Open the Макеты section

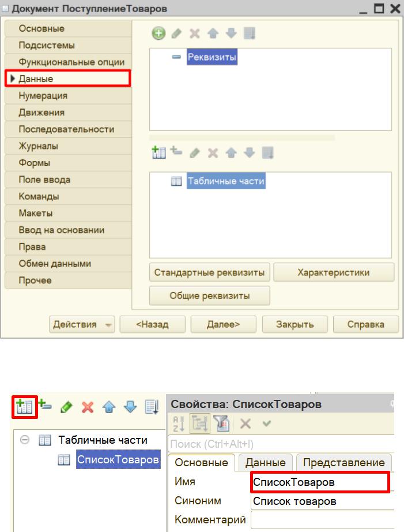(69, 213)
